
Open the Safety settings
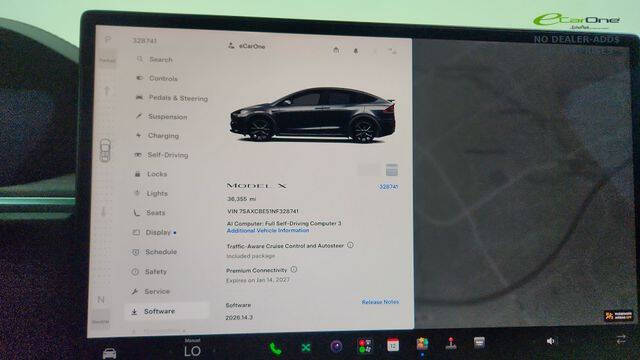coord(149,271)
